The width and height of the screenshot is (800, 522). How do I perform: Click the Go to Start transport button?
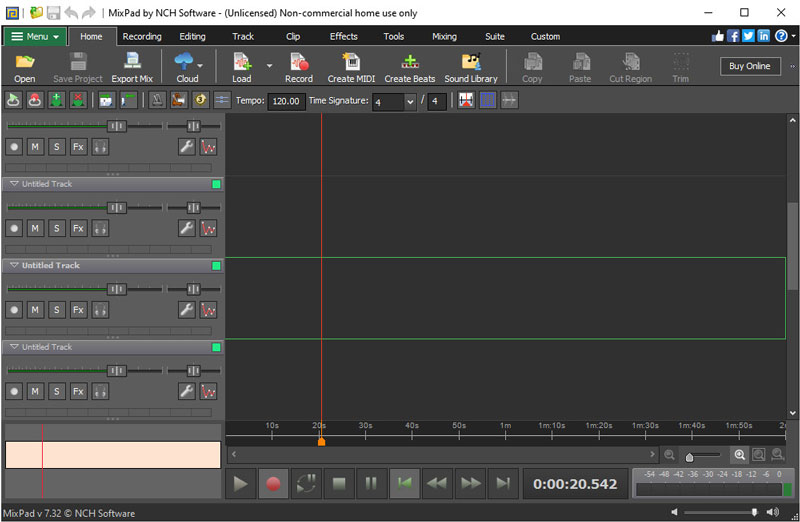pyautogui.click(x=404, y=484)
